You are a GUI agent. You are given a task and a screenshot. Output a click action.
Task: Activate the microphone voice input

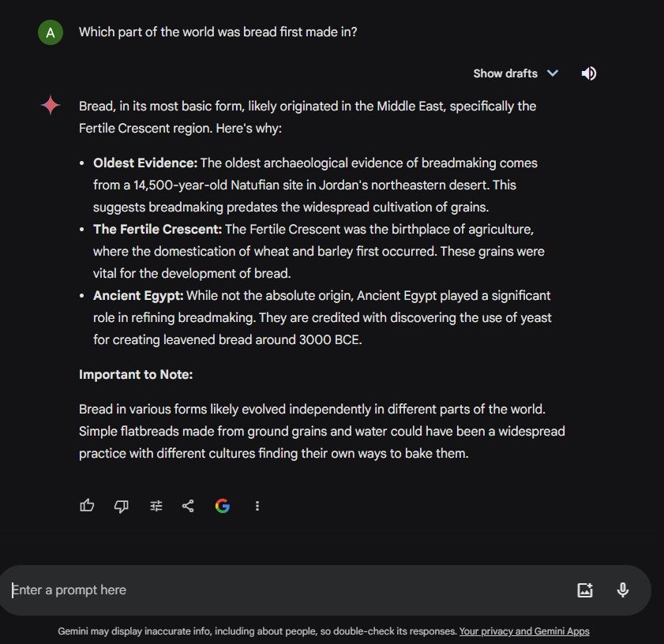click(x=622, y=590)
